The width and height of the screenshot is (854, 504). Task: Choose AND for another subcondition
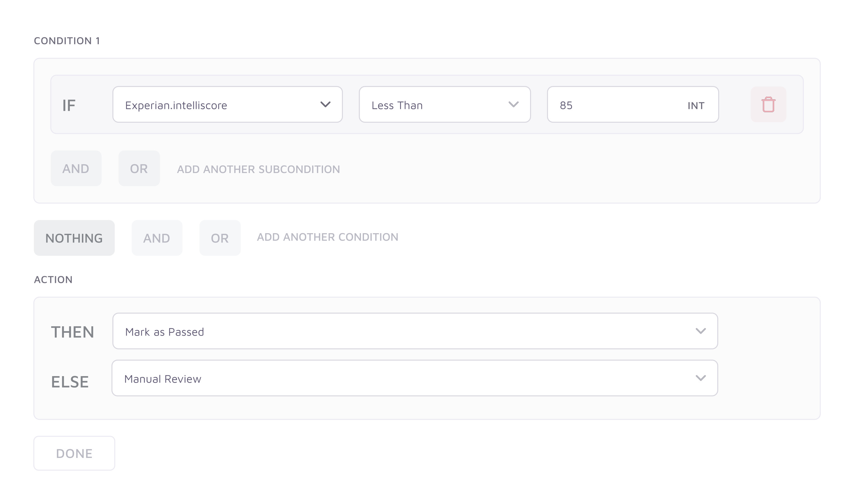point(76,169)
